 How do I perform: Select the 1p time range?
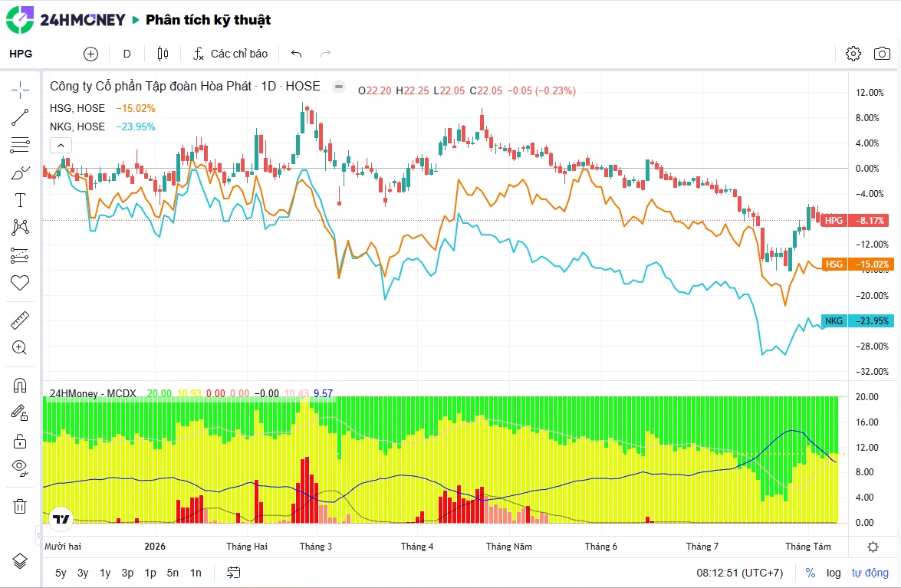pyautogui.click(x=150, y=573)
